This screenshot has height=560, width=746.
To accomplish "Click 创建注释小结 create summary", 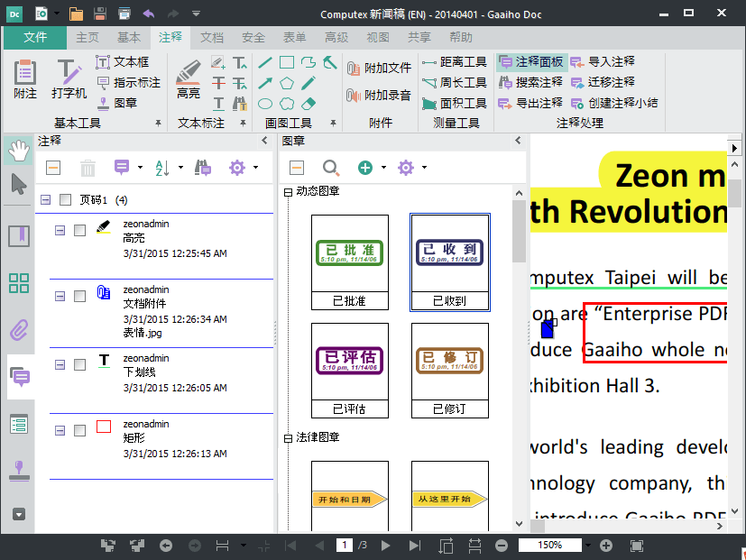I will tap(614, 103).
